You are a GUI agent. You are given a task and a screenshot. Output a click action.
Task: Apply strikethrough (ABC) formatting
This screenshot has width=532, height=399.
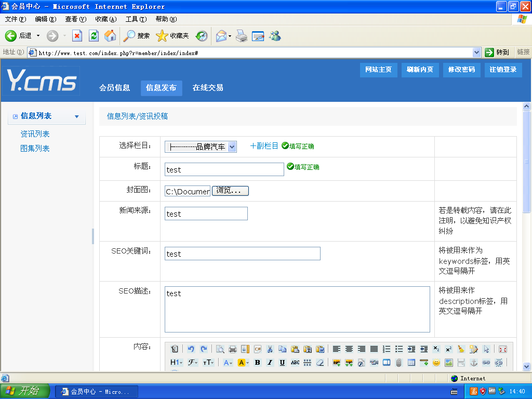[x=295, y=362]
